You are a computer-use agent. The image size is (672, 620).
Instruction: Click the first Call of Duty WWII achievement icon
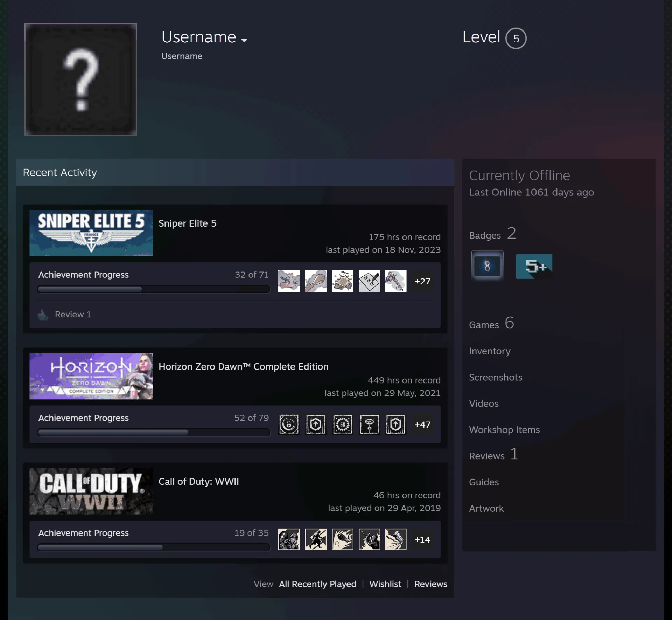pyautogui.click(x=289, y=539)
